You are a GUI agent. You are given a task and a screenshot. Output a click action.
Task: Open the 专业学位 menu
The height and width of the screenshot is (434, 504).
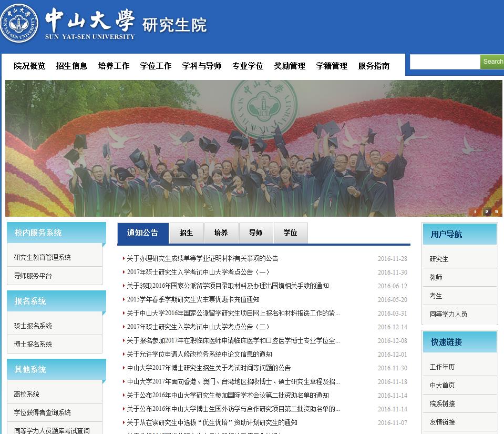[248, 66]
